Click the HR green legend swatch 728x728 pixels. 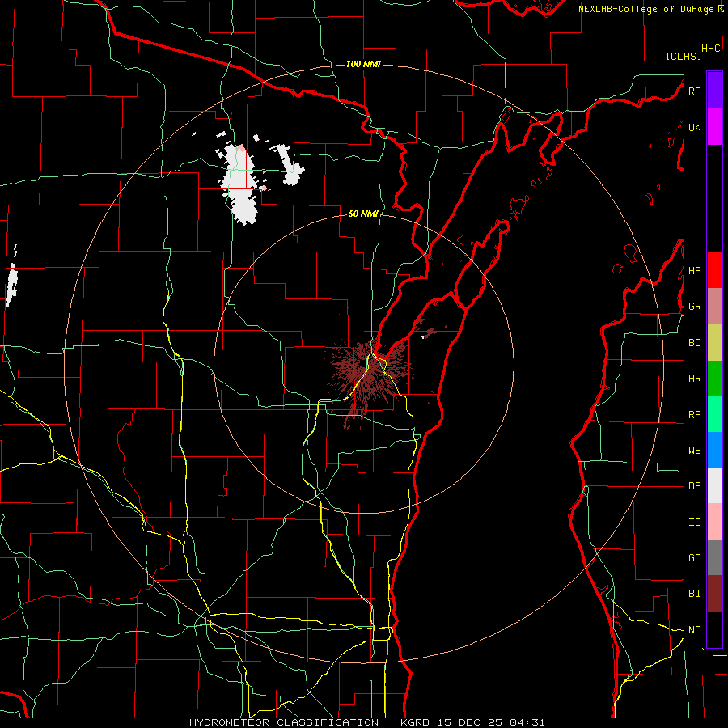tap(714, 379)
